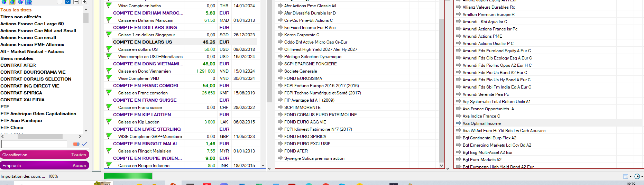Toggle the empty checkbox above titles list
Image resolution: width=644 pixels, height=185 pixels.
(x=59, y=2)
